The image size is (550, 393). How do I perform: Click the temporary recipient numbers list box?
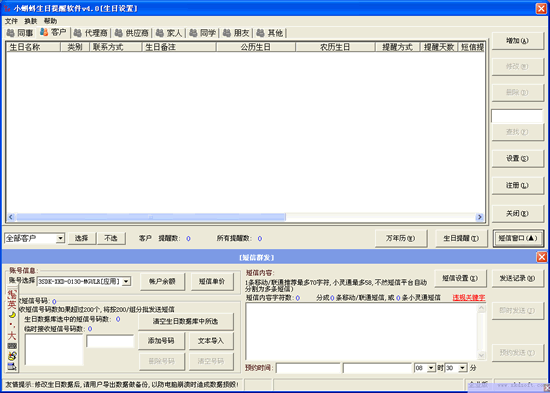pos(54,350)
